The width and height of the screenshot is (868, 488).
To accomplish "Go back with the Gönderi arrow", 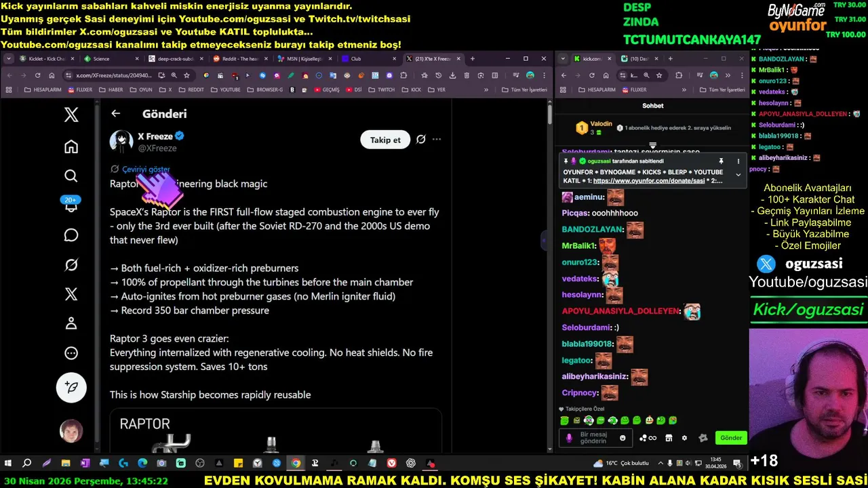I will pos(116,114).
